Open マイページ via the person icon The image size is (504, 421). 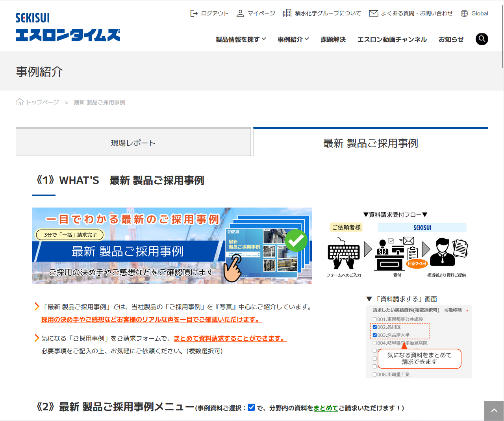pos(240,13)
